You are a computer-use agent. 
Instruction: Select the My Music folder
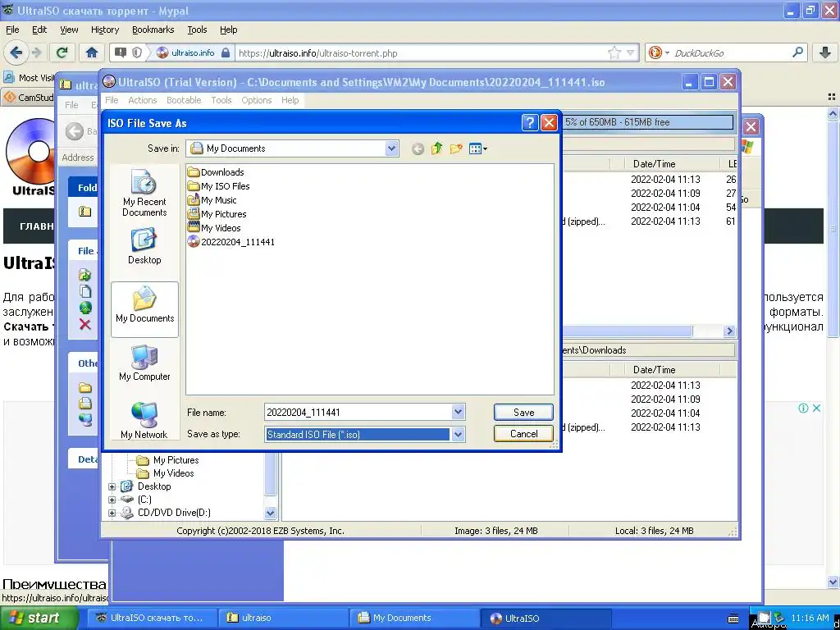(x=212, y=200)
